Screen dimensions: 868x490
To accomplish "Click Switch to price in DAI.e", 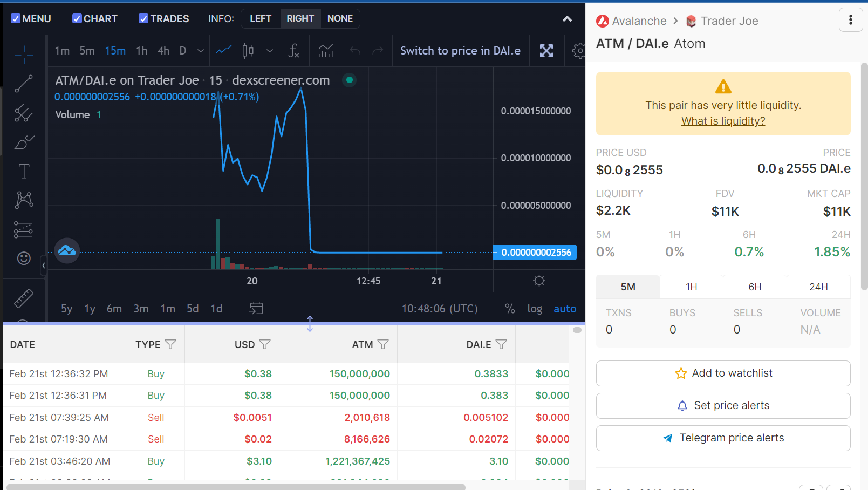I will (x=460, y=51).
